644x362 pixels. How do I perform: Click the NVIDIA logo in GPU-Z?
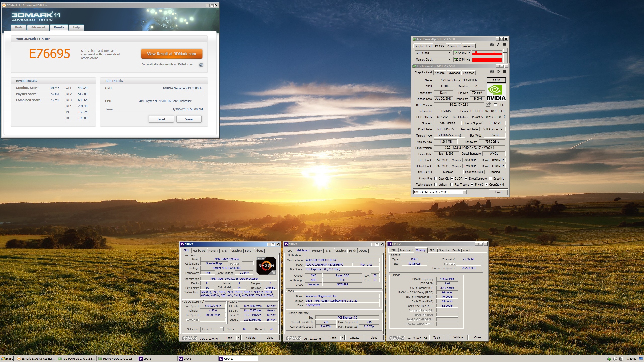coord(496,93)
